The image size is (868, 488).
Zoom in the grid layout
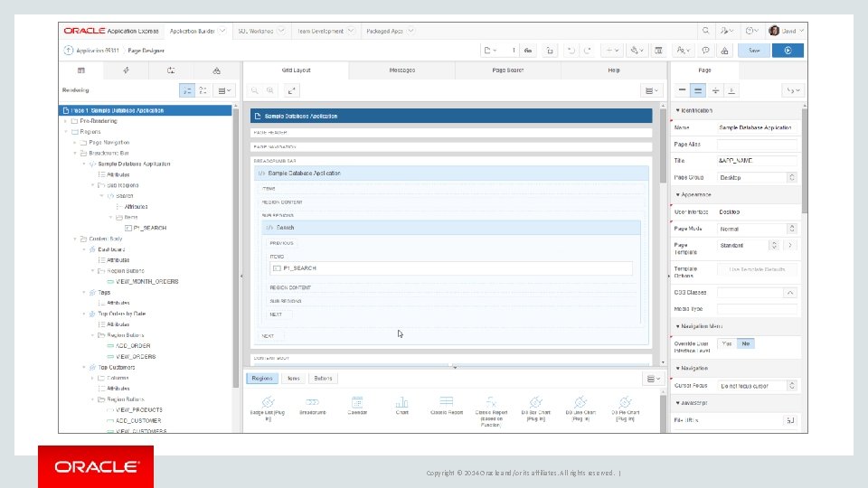[x=270, y=90]
